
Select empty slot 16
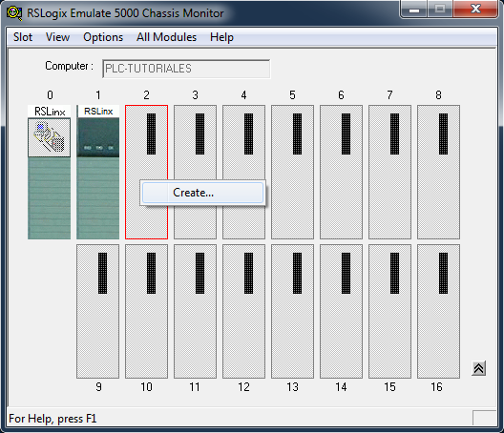click(438, 311)
